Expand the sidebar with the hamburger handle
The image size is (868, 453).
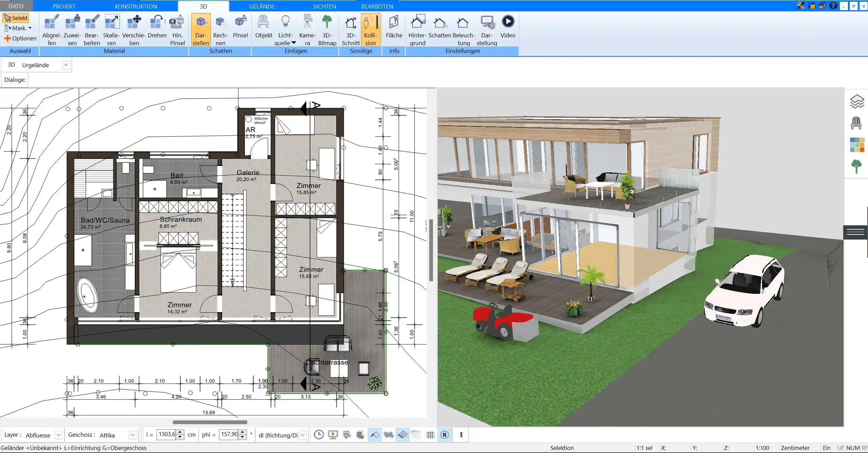tap(855, 232)
